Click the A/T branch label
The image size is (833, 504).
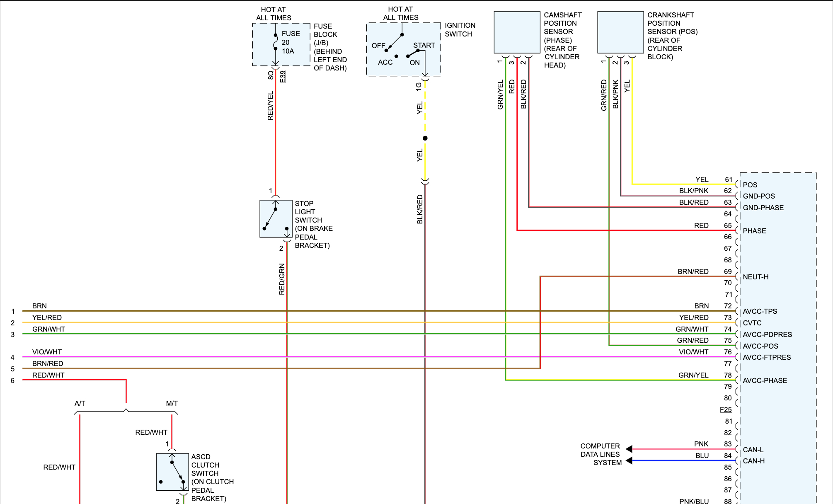(x=80, y=403)
